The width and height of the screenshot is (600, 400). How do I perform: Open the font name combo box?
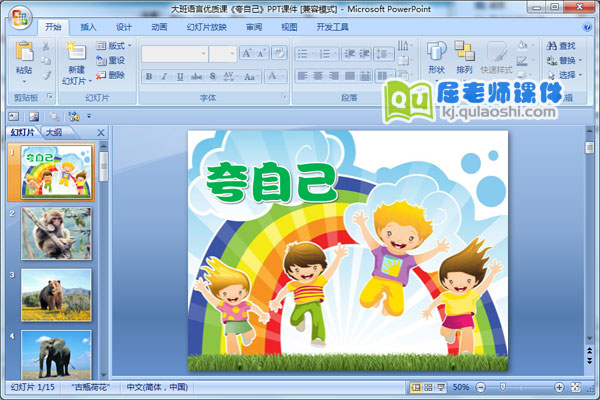pyautogui.click(x=174, y=53)
